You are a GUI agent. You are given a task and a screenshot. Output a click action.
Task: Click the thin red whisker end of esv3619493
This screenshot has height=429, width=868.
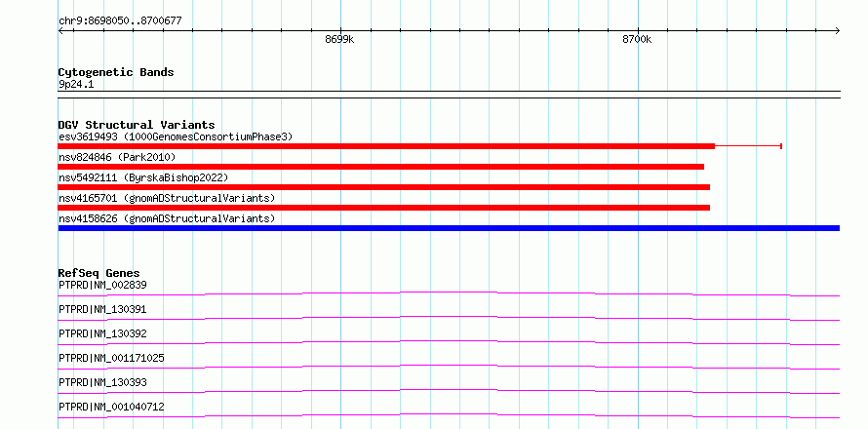(780, 146)
